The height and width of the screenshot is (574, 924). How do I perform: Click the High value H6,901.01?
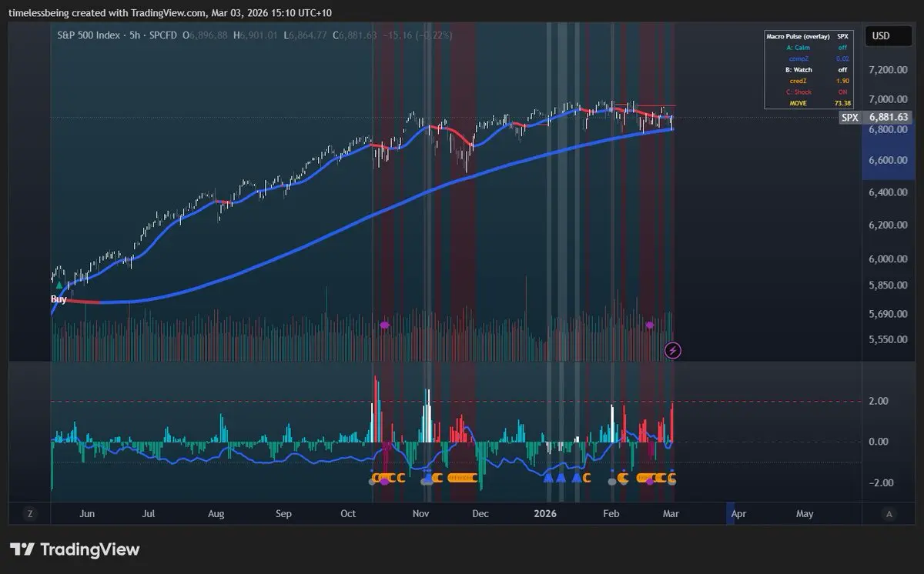[255, 35]
